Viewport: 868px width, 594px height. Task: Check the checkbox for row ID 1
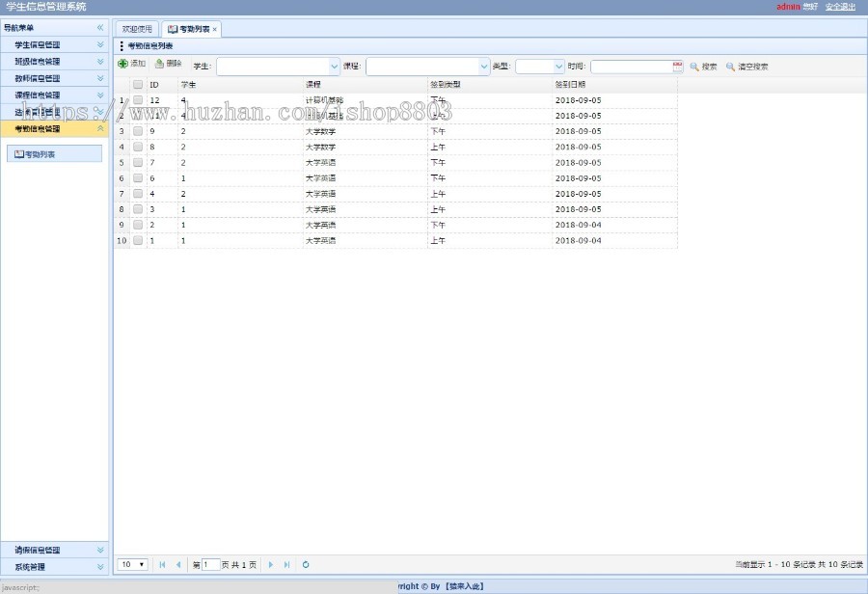(136, 240)
